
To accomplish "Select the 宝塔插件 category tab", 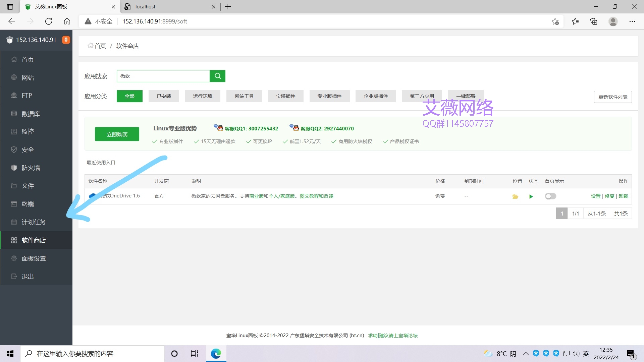I will [x=286, y=96].
